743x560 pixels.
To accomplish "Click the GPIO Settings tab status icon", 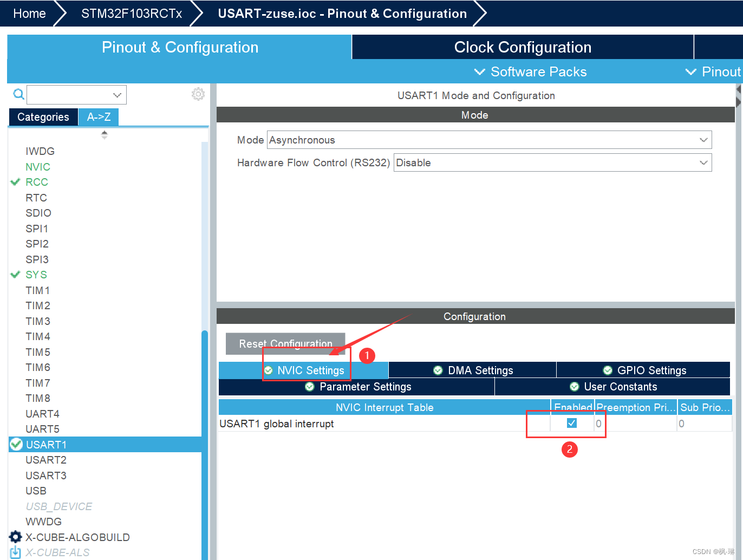I will [x=608, y=370].
